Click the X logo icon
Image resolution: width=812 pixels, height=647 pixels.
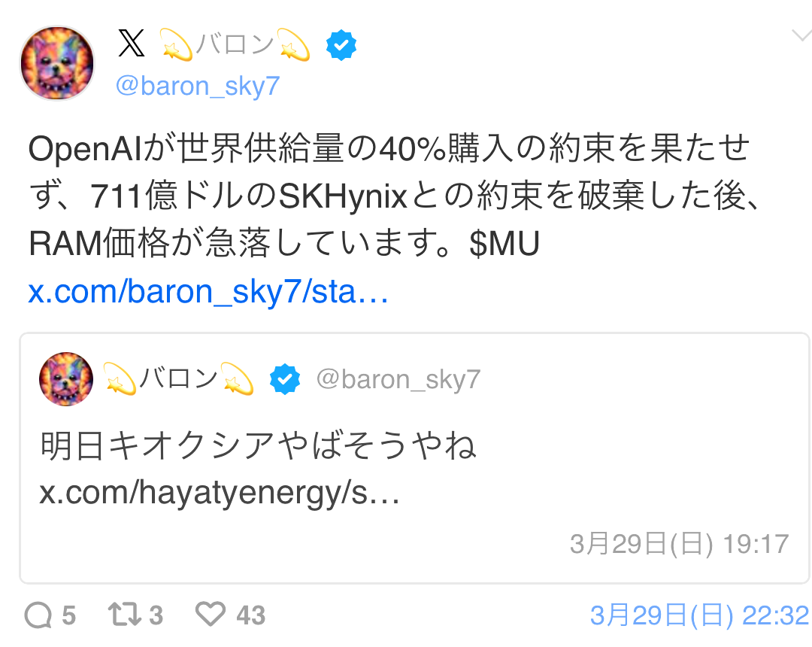[132, 43]
